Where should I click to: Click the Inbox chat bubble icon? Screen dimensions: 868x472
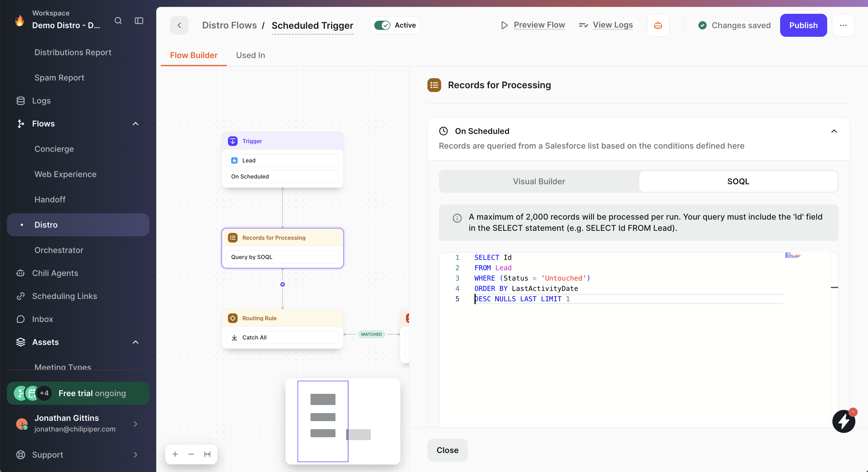pos(21,319)
